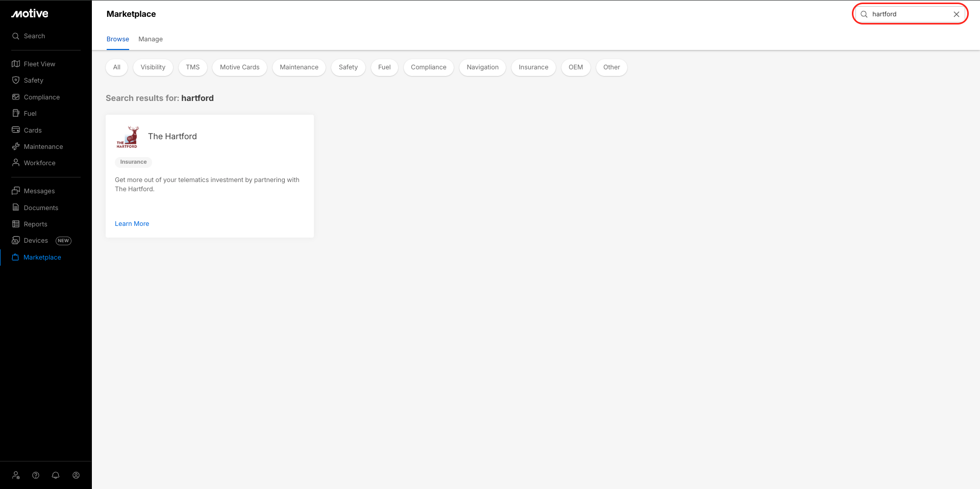Viewport: 980px width, 489px height.
Task: Click the Maintenance wrench icon in sidebar
Action: point(16,146)
